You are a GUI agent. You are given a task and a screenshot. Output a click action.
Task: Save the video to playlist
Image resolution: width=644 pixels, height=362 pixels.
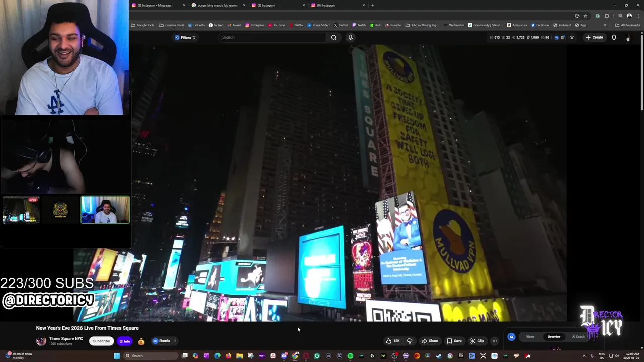tap(454, 341)
